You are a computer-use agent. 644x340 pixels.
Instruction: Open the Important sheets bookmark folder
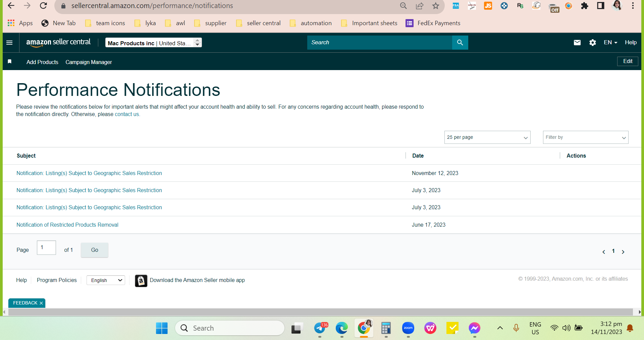pyautogui.click(x=369, y=23)
